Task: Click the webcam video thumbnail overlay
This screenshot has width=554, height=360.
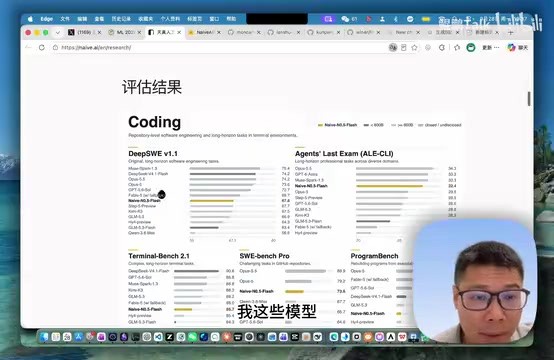Action: (x=475, y=281)
